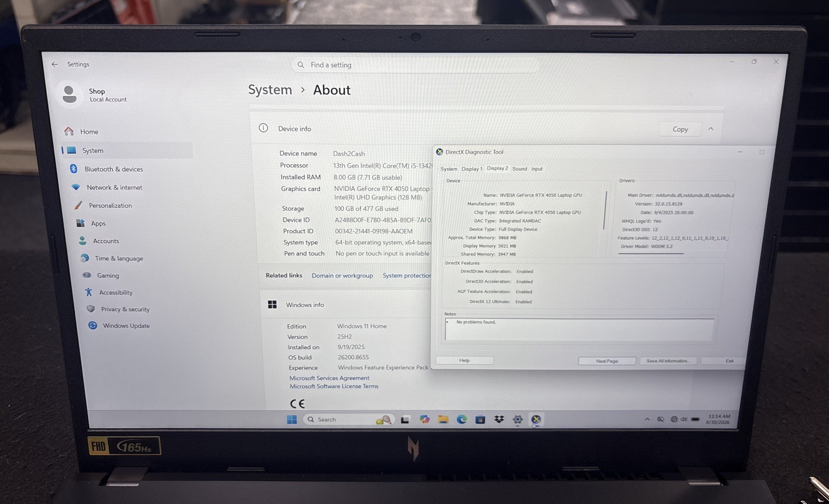Click the Windows 11 Home edition value
Image resolution: width=829 pixels, height=504 pixels.
pos(362,326)
